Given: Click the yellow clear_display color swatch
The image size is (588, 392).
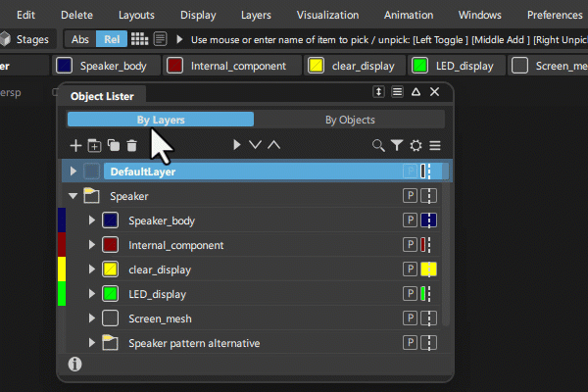Looking at the screenshot, I should point(110,269).
